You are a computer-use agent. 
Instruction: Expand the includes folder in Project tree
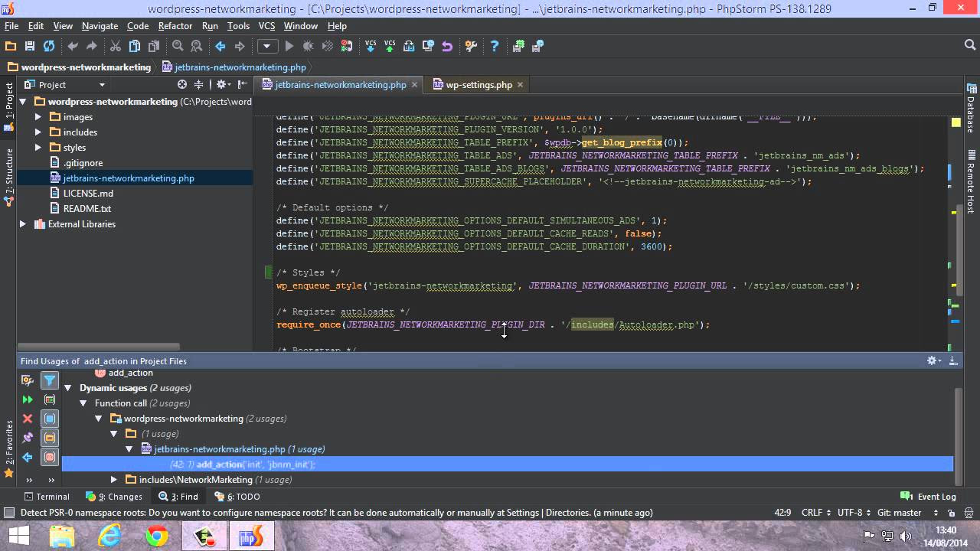click(38, 132)
